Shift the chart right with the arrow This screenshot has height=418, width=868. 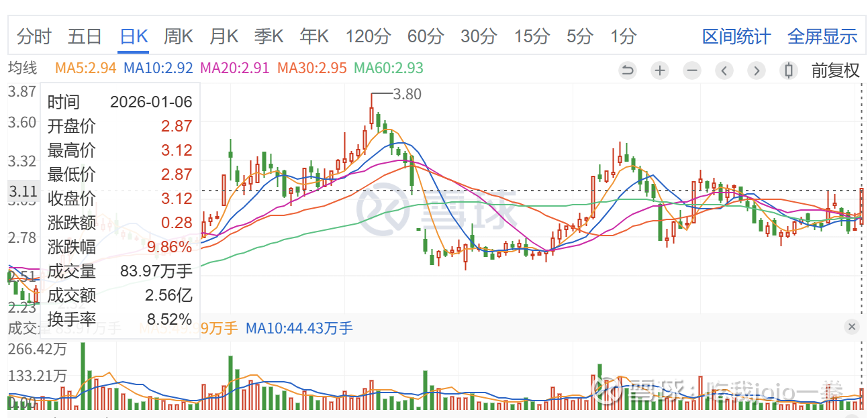tap(757, 70)
